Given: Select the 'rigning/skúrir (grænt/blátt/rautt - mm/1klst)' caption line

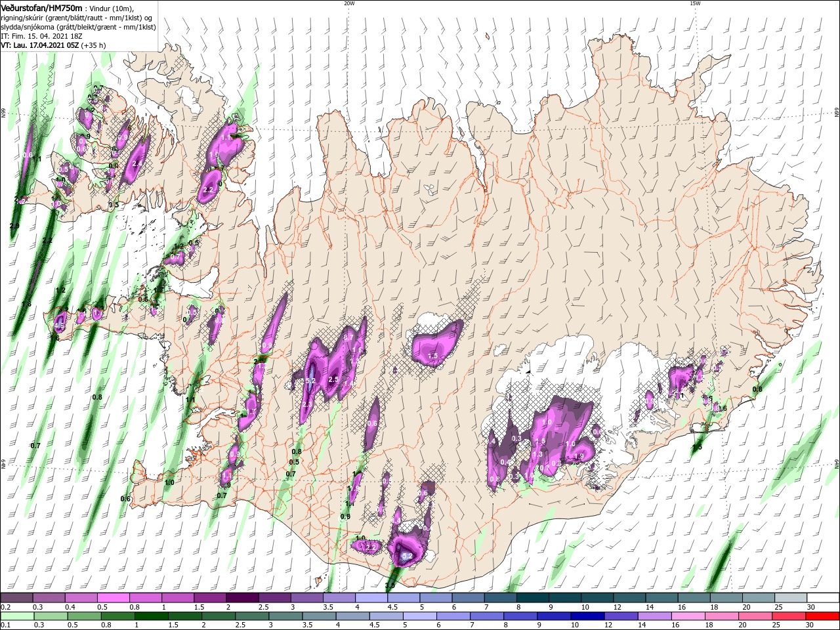Looking at the screenshot, I should coord(77,18).
